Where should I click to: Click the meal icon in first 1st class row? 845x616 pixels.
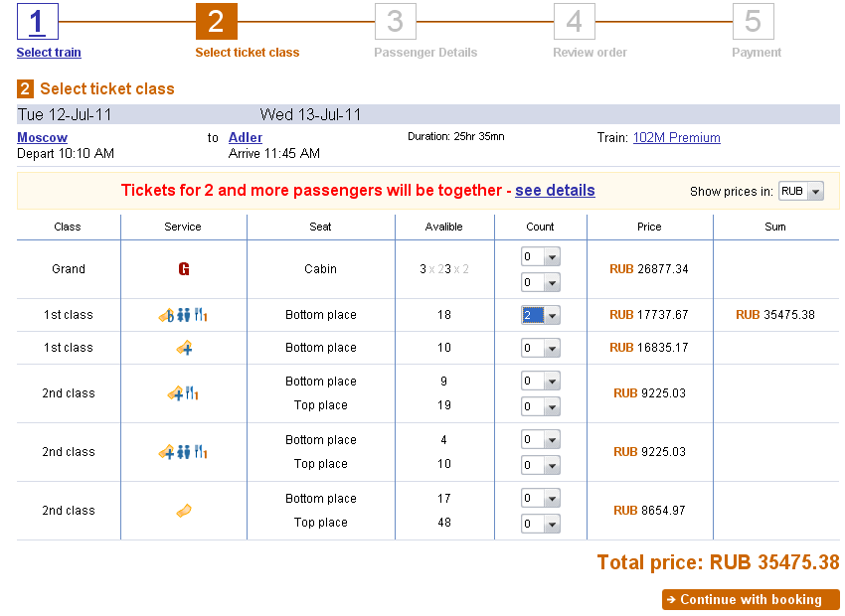[x=201, y=315]
